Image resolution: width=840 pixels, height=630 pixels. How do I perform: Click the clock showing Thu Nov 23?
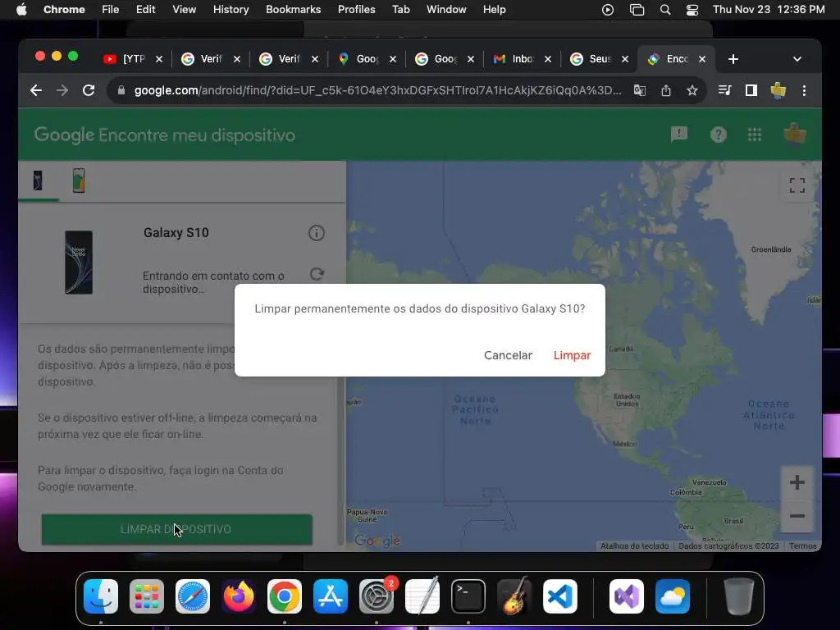pos(768,10)
